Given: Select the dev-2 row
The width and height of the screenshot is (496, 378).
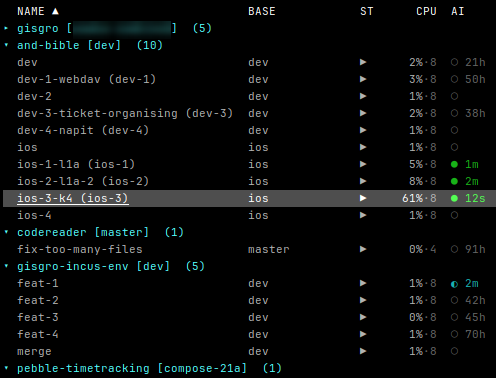Looking at the screenshot, I should click(249, 96).
